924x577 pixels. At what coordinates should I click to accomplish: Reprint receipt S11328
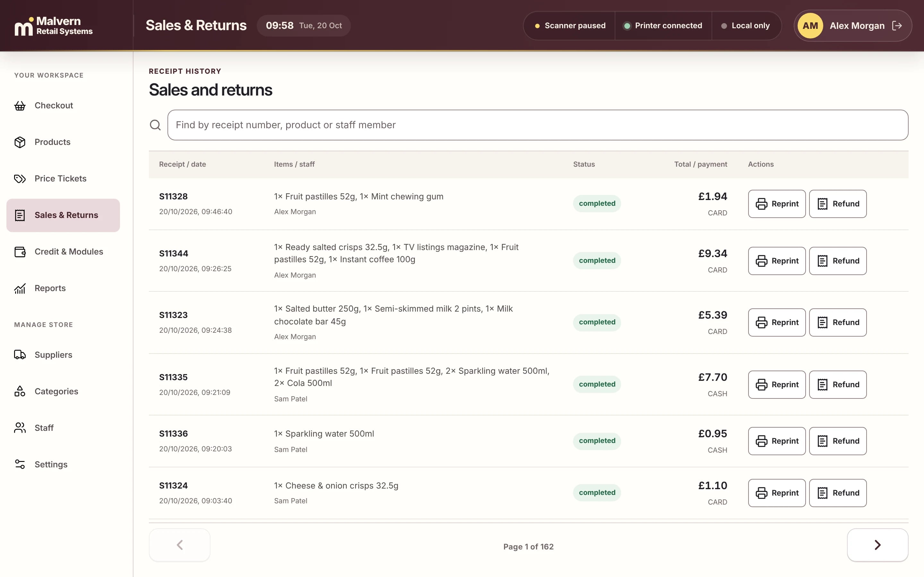[x=777, y=204]
